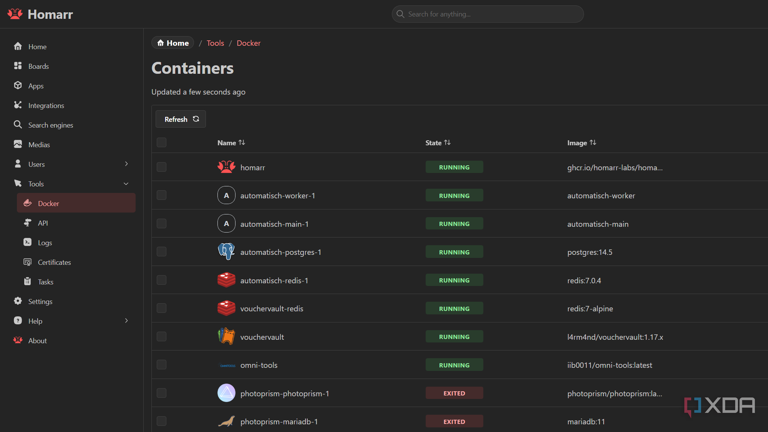Check the automatisch-main-1 checkbox
This screenshot has width=768, height=432.
pyautogui.click(x=162, y=224)
